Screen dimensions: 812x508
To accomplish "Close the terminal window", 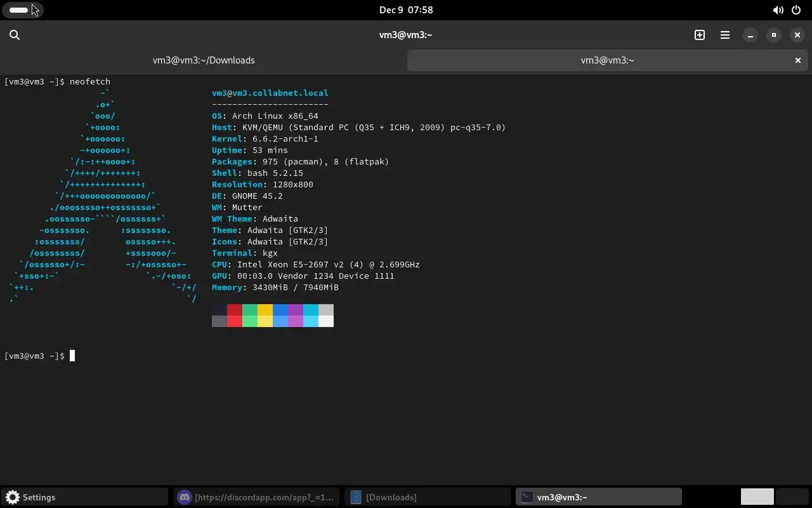I will coord(797,35).
